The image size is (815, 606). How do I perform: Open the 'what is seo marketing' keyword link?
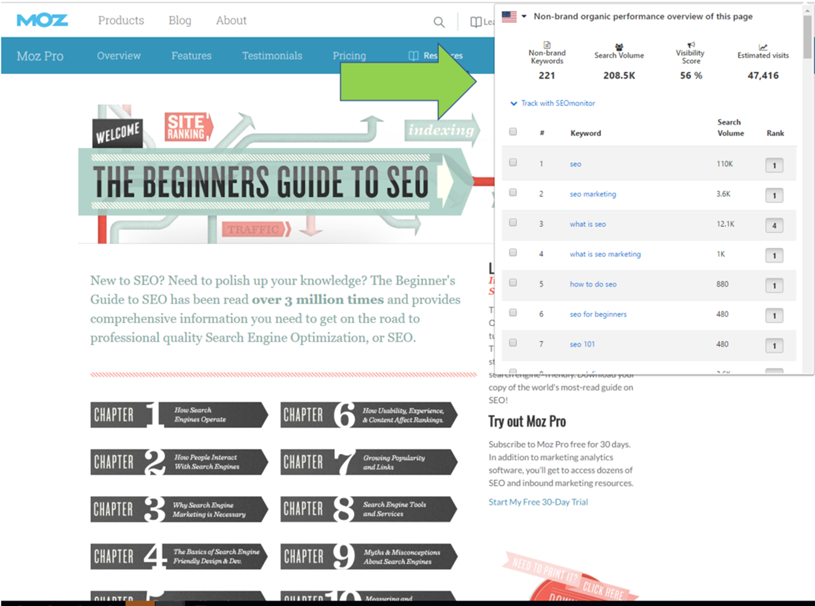(x=605, y=254)
